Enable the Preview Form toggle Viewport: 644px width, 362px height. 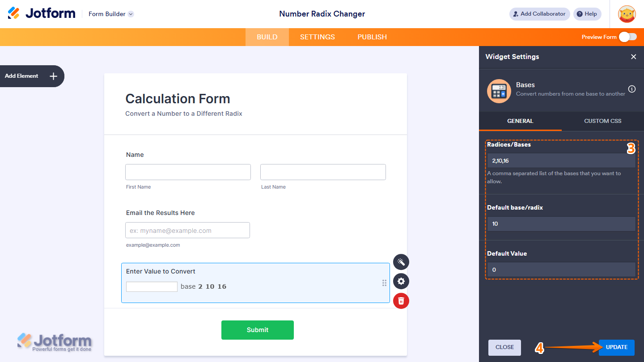pyautogui.click(x=628, y=37)
